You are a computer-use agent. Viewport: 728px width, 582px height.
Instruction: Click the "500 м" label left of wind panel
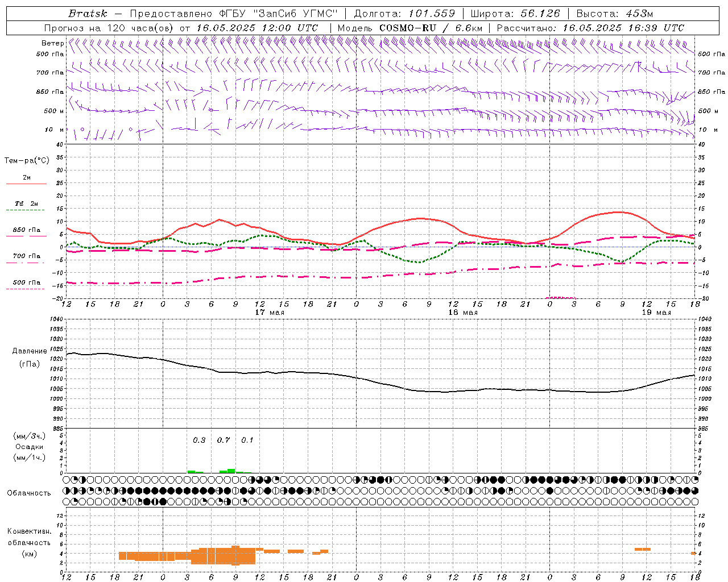pyautogui.click(x=54, y=111)
